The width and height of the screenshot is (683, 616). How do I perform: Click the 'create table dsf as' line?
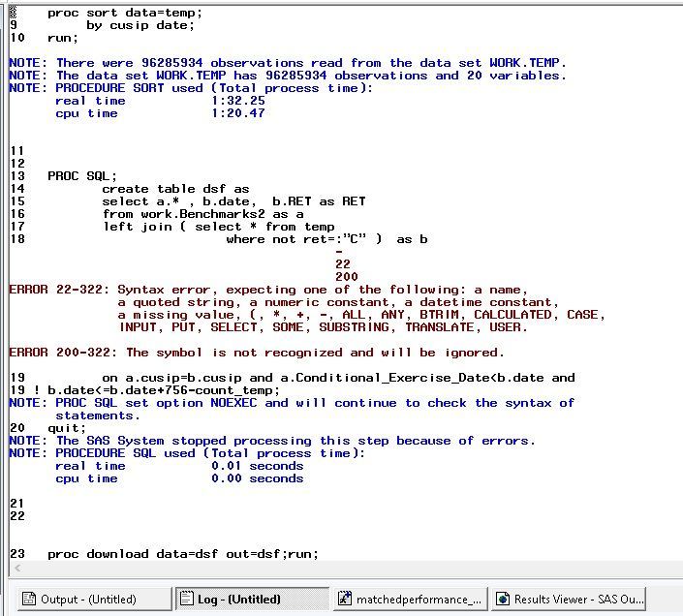(175, 189)
